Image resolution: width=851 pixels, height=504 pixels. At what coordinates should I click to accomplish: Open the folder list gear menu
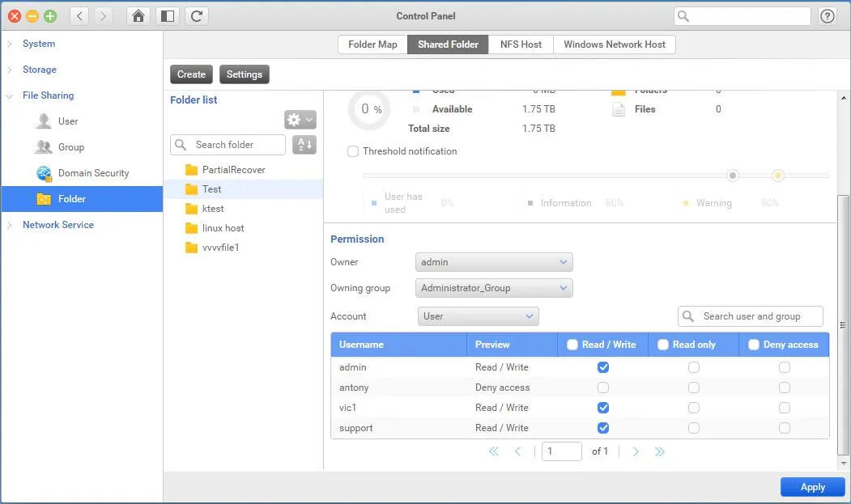pos(300,120)
